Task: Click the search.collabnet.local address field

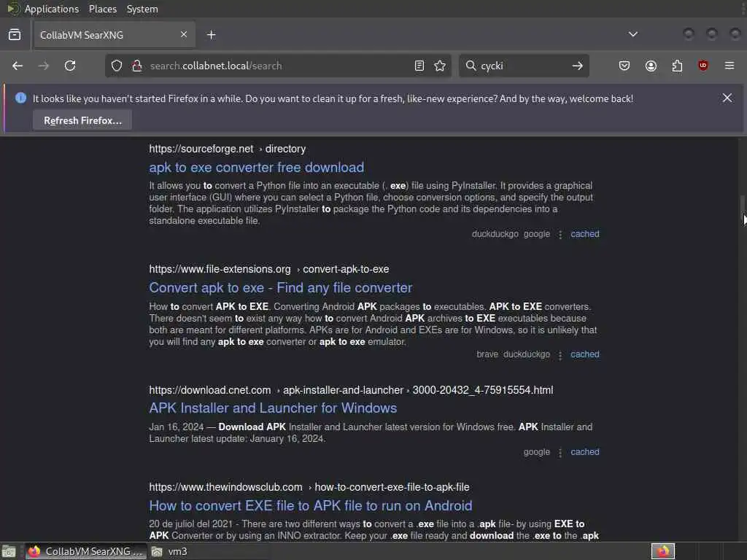Action: click(278, 66)
